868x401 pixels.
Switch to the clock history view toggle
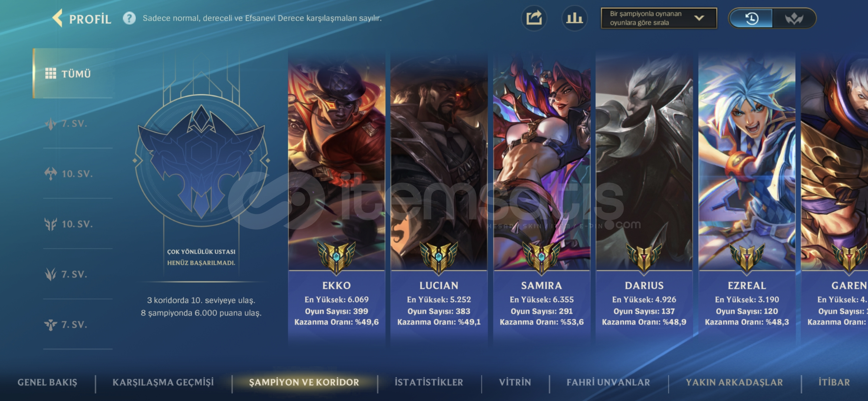pos(751,18)
